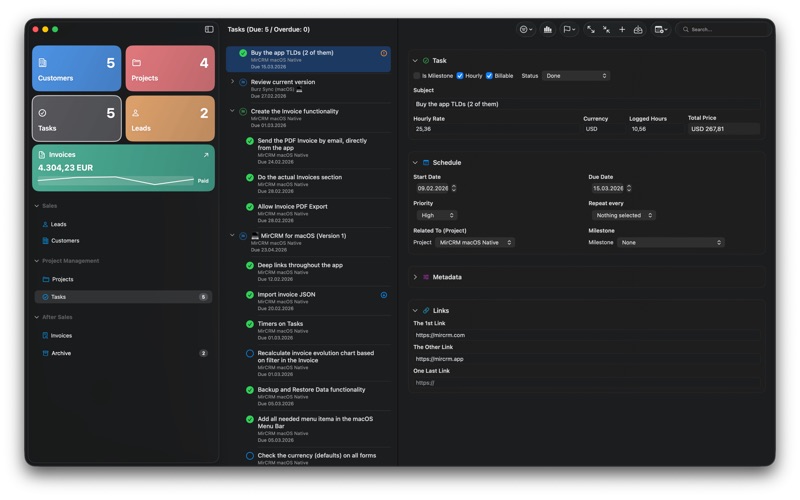
Task: Mark Check the currency defaults task done
Action: click(x=250, y=456)
